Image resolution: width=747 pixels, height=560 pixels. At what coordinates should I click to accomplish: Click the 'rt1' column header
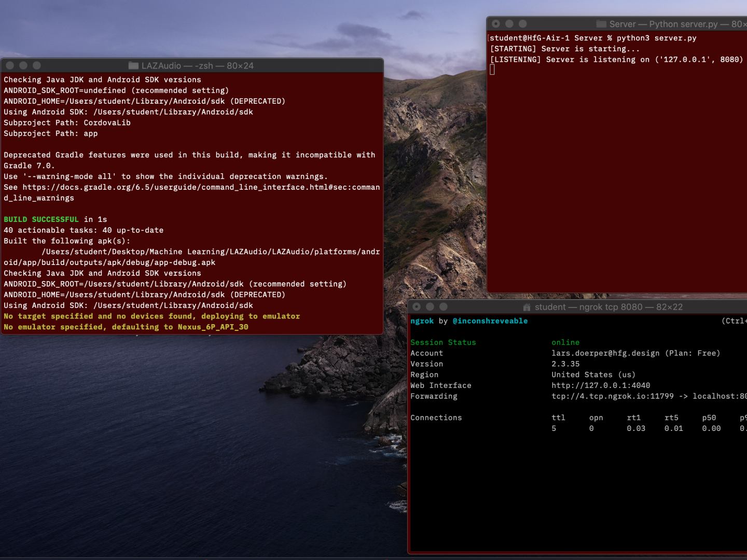pyautogui.click(x=634, y=417)
